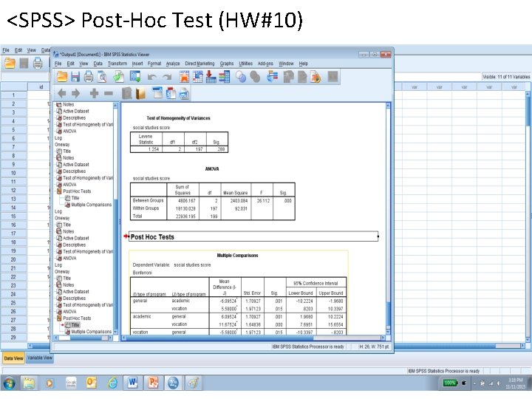Open the Direct Marketing menu
The image size is (532, 399).
[199, 64]
